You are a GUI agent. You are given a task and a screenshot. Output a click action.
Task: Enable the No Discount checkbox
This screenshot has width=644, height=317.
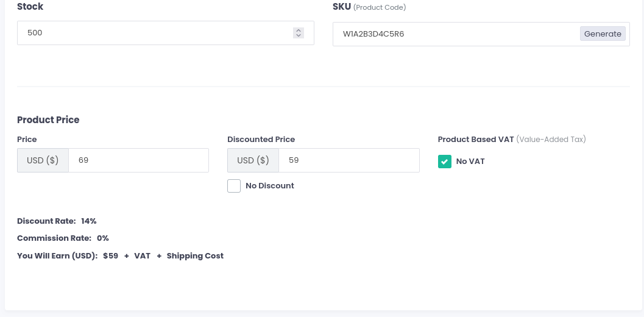pos(234,186)
